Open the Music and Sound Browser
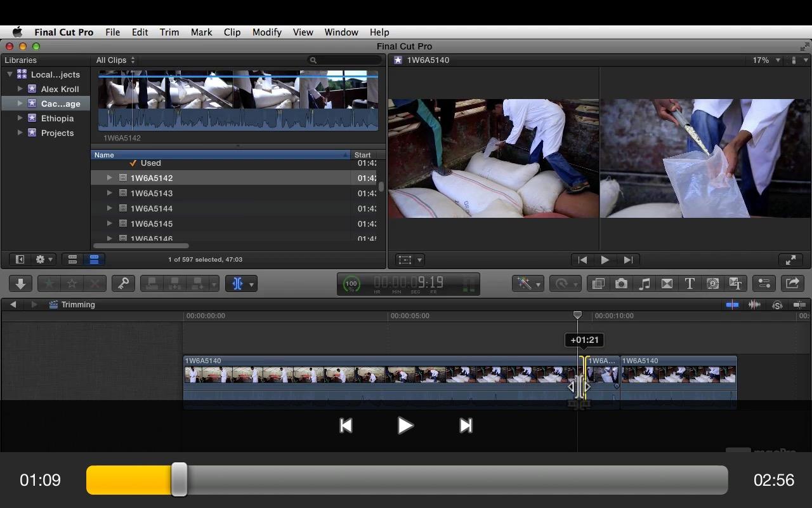 pos(644,284)
